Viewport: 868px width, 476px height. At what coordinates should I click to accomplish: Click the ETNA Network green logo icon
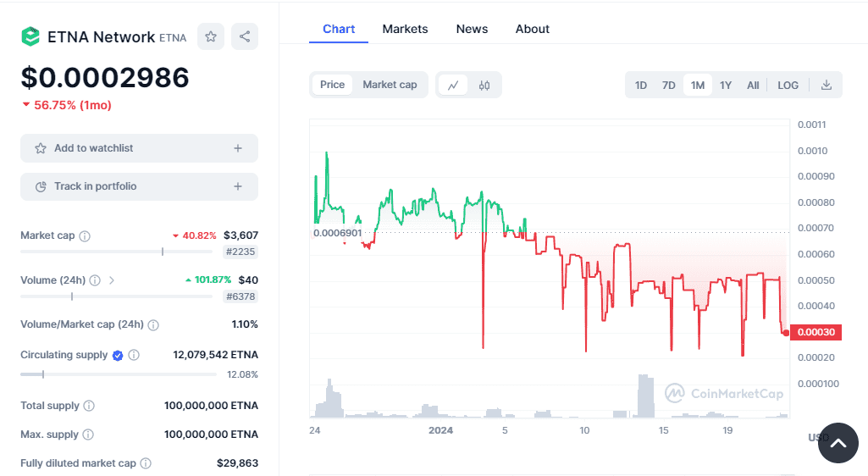(x=30, y=36)
